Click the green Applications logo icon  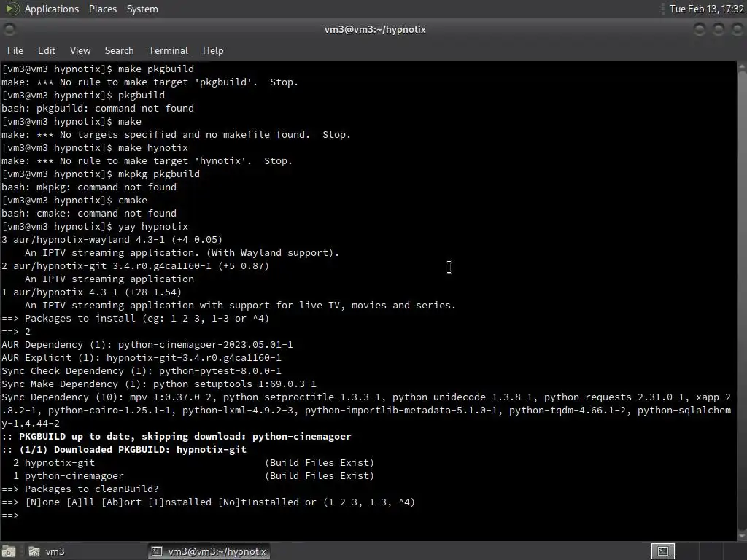(x=12, y=9)
